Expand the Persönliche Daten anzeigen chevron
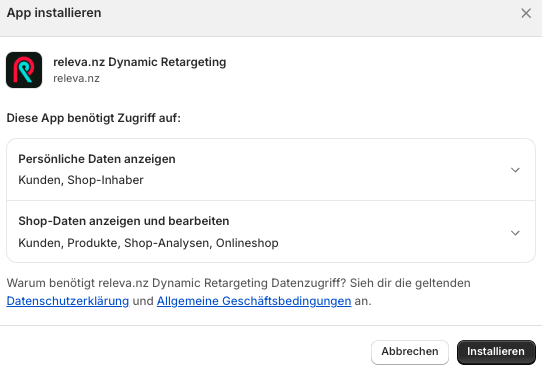This screenshot has width=542, height=376. coord(515,170)
